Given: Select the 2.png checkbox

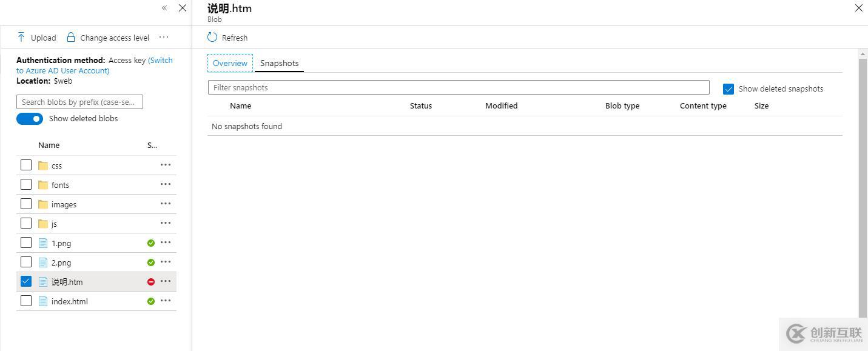Looking at the screenshot, I should tap(26, 262).
